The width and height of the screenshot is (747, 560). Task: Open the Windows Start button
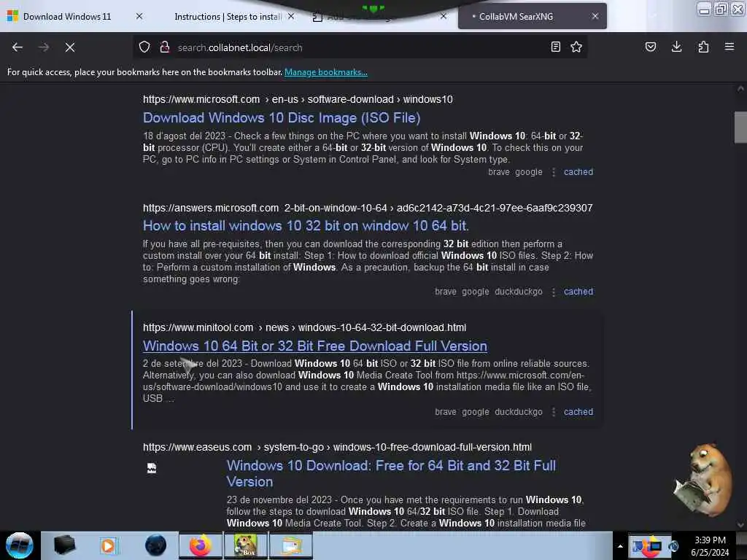coord(20,545)
